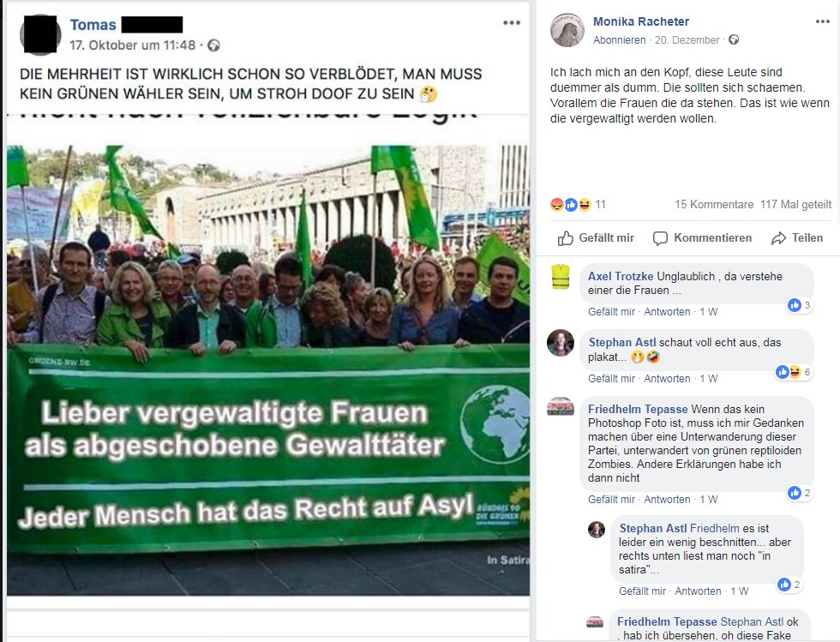Viewport: 840px width, 642px height.
Task: Click the globe privacy icon beside 20. Dezember
Action: click(x=734, y=39)
